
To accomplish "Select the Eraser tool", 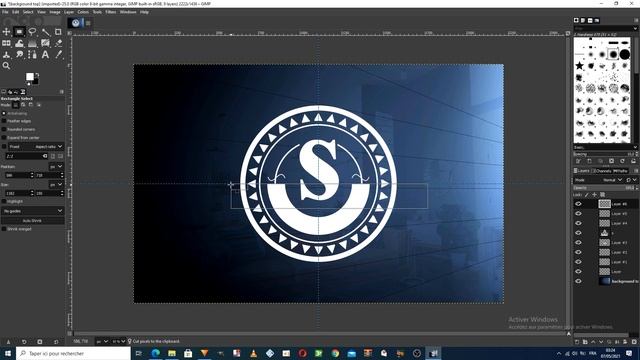I will pyautogui.click(x=58, y=43).
